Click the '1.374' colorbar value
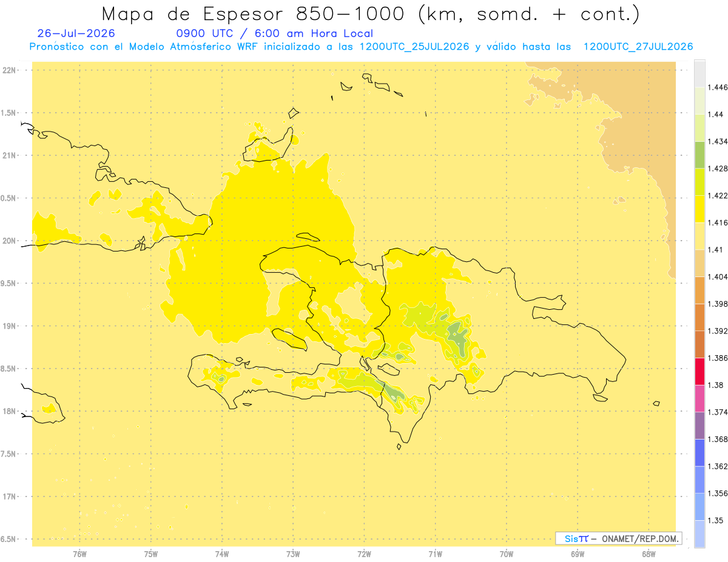Screen dimensions: 728x562 pyautogui.click(x=718, y=412)
